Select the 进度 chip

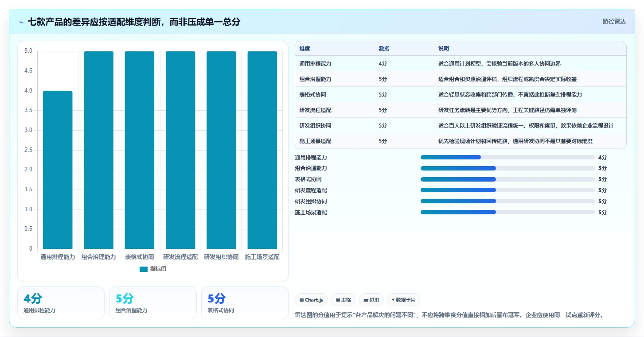coord(371,300)
